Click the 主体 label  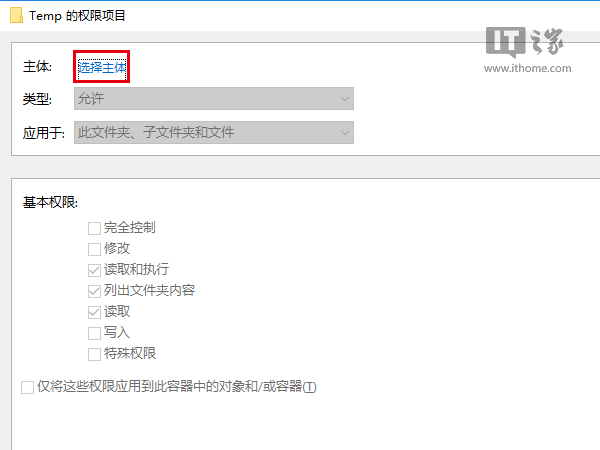(37, 67)
